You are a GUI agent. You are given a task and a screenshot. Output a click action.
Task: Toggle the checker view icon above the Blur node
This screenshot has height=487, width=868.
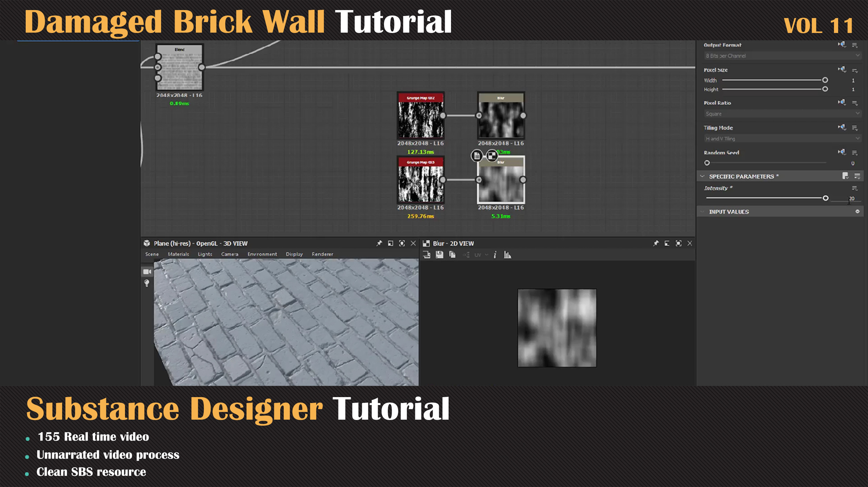coord(492,156)
